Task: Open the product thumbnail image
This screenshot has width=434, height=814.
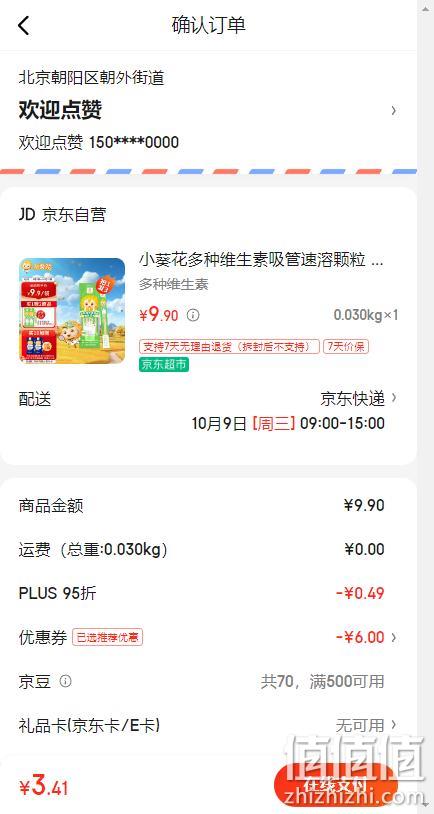Action: (x=72, y=311)
